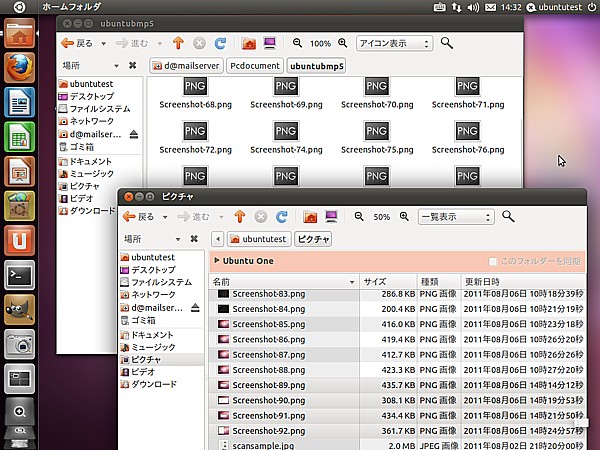Open home folder icon in ubuntubmp5 toolbar
The width and height of the screenshot is (600, 450).
coord(249,43)
